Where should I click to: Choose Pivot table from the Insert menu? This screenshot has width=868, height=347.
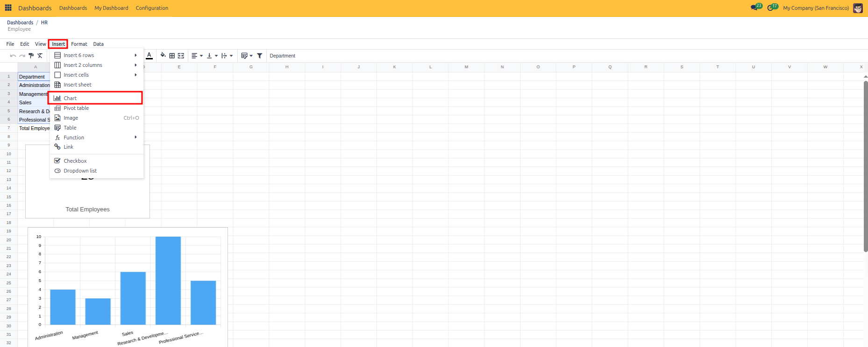point(96,108)
